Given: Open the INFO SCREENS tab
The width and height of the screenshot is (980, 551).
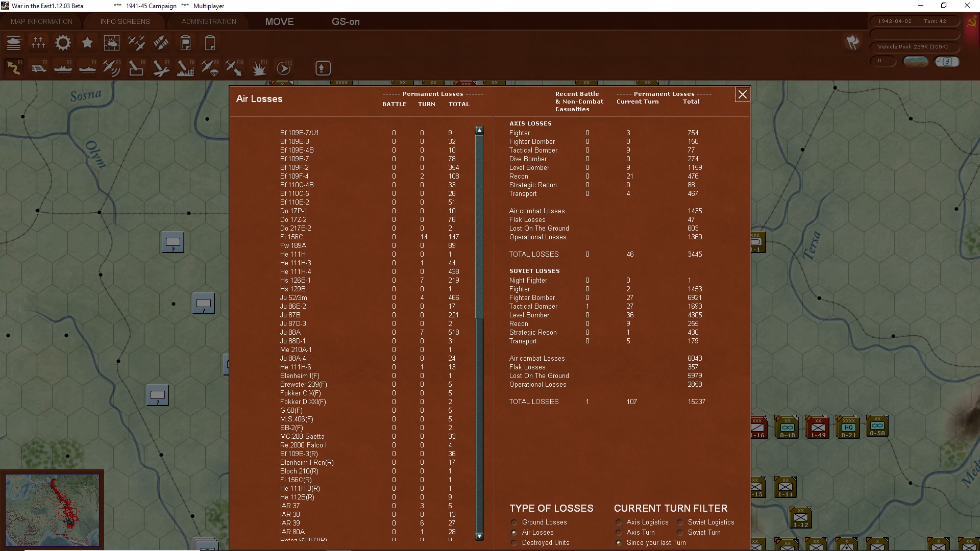Looking at the screenshot, I should coord(125,21).
